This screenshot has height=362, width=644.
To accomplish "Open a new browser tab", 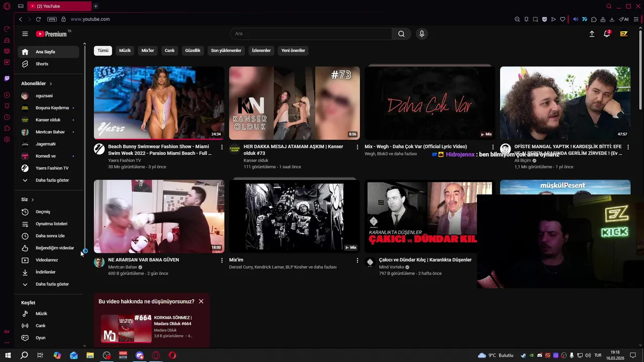I will pyautogui.click(x=96, y=6).
